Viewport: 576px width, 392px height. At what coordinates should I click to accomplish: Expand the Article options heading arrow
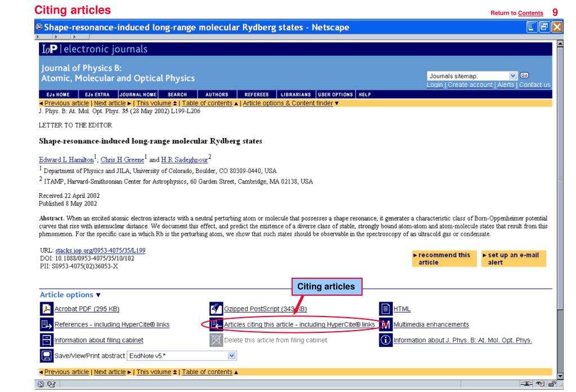tap(98, 295)
